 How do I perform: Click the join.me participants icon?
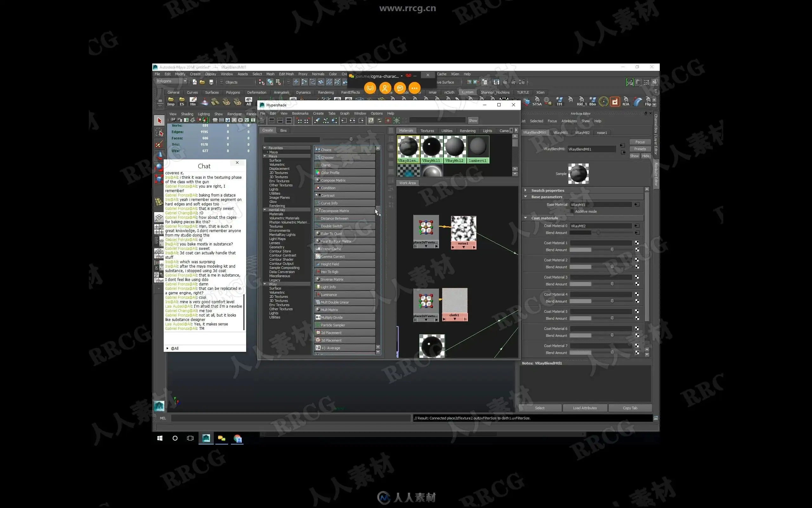point(385,88)
